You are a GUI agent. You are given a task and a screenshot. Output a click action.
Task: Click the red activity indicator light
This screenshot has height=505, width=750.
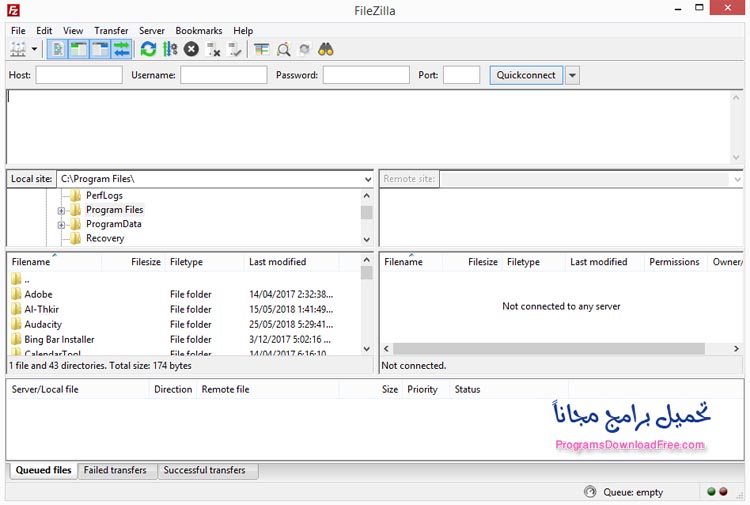tap(723, 492)
